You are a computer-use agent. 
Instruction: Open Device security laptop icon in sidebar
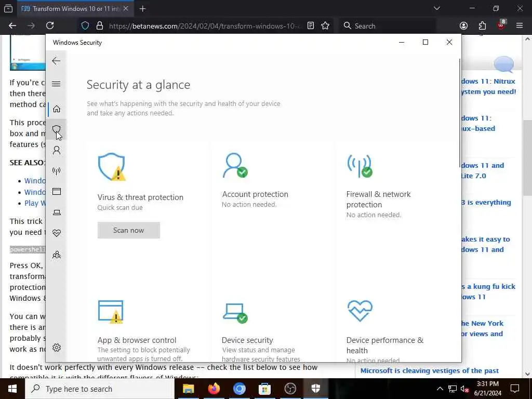tap(56, 212)
